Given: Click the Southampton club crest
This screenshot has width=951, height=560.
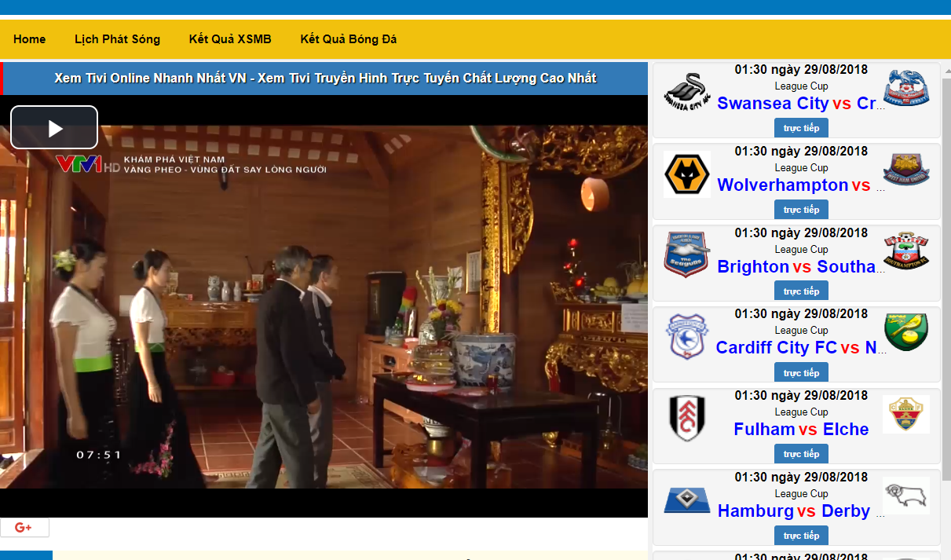Looking at the screenshot, I should pyautogui.click(x=905, y=251).
